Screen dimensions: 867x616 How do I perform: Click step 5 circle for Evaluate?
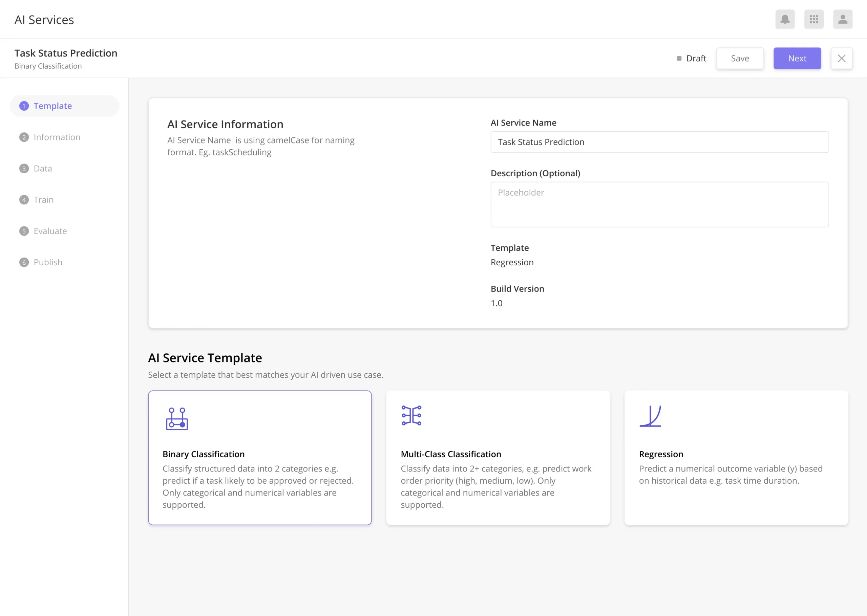pos(24,231)
